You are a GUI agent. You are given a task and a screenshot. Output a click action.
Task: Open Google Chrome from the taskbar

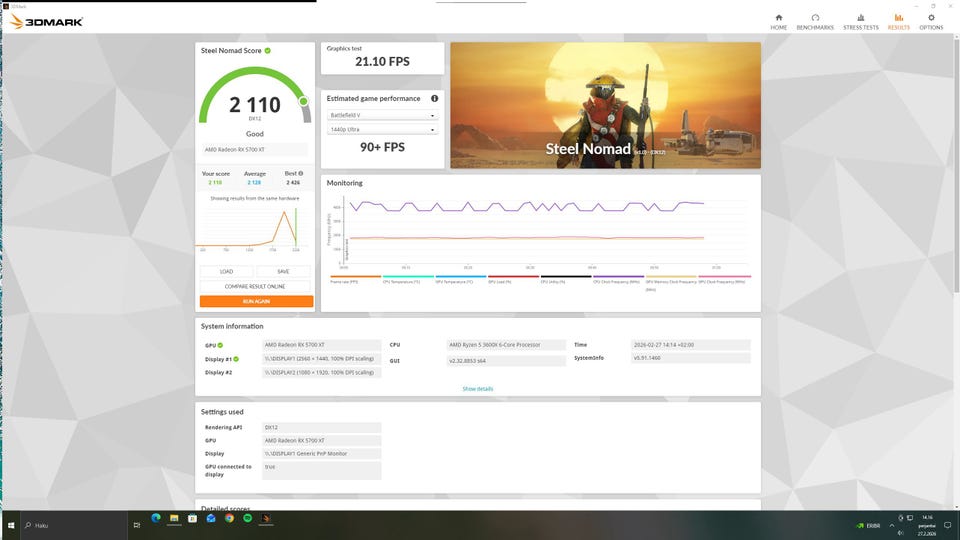click(x=229, y=519)
